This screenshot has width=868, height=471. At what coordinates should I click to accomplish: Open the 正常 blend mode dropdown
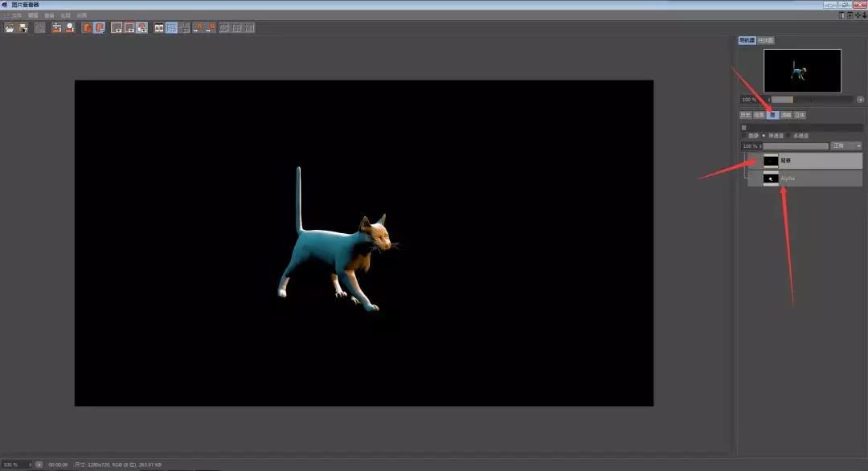(846, 146)
